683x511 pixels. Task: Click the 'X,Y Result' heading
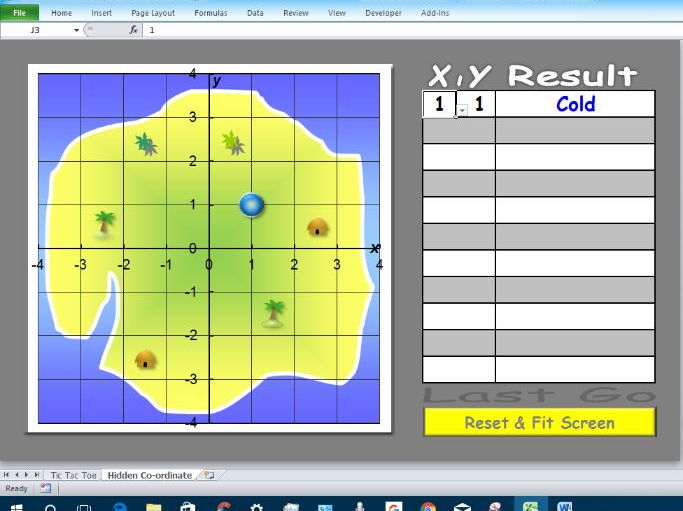(533, 76)
